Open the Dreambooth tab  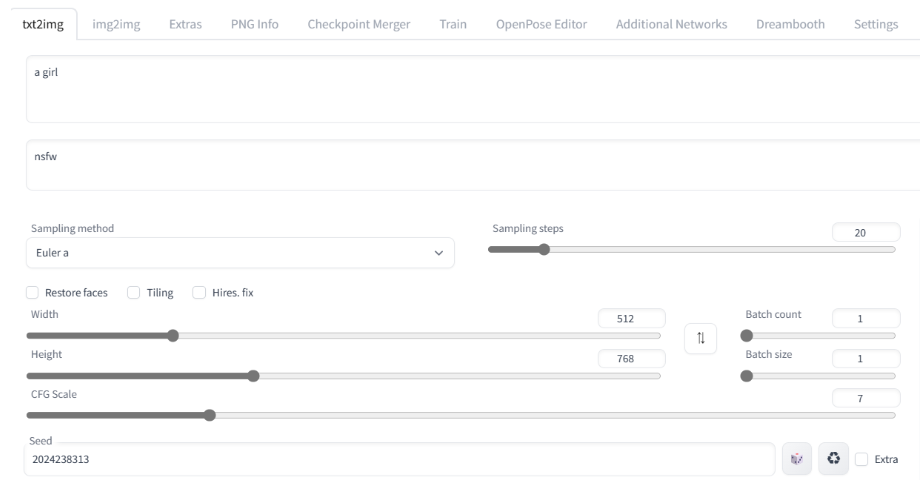click(790, 24)
